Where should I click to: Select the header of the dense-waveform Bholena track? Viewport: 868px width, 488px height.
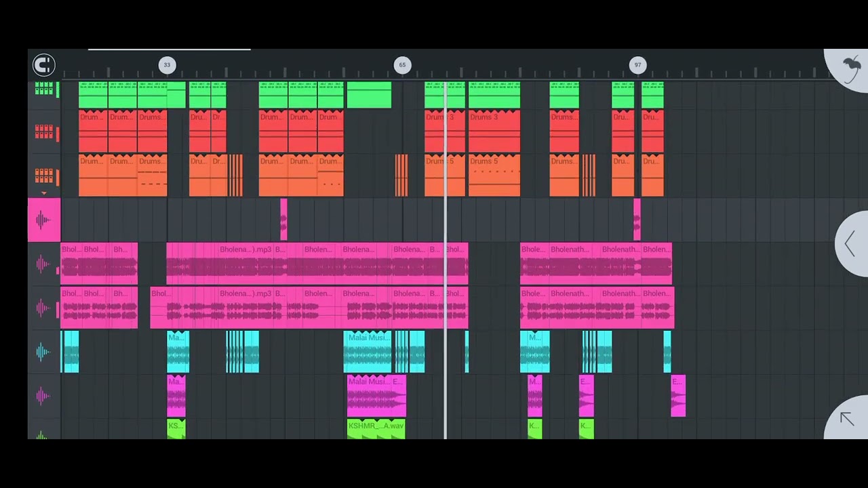click(44, 264)
